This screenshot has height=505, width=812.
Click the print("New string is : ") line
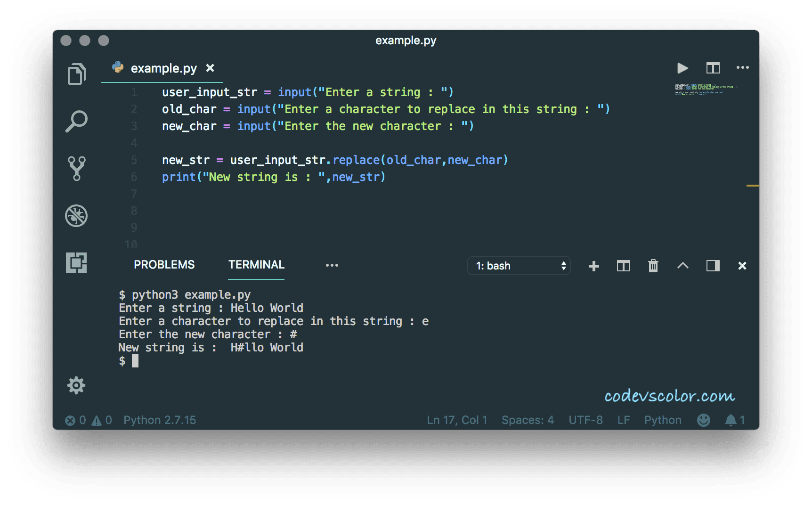[x=274, y=177]
